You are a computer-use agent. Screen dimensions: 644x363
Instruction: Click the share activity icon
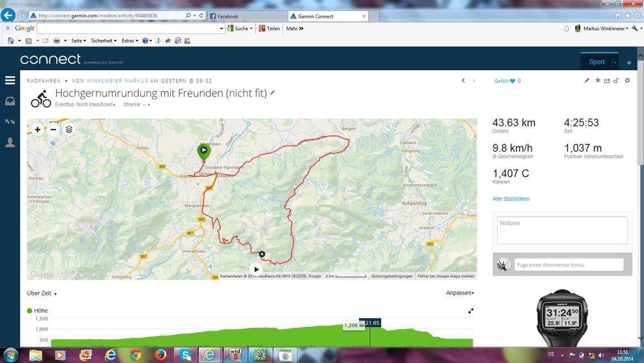click(607, 81)
